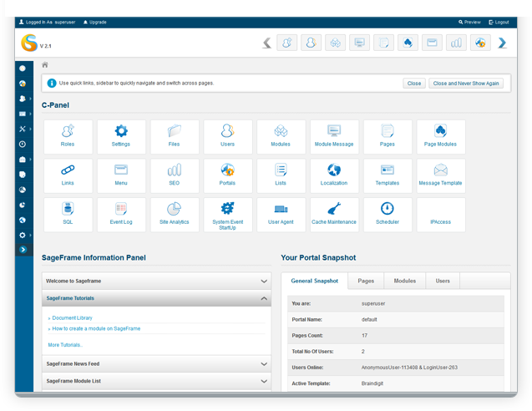Click the SEO quick link in top toolbar
Image resolution: width=532 pixels, height=411 pixels.
456,43
